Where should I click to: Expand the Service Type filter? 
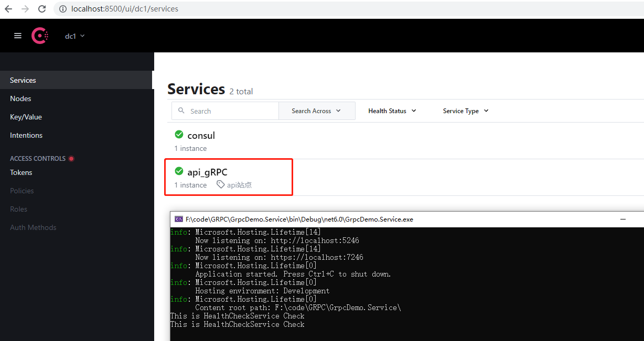coord(465,111)
